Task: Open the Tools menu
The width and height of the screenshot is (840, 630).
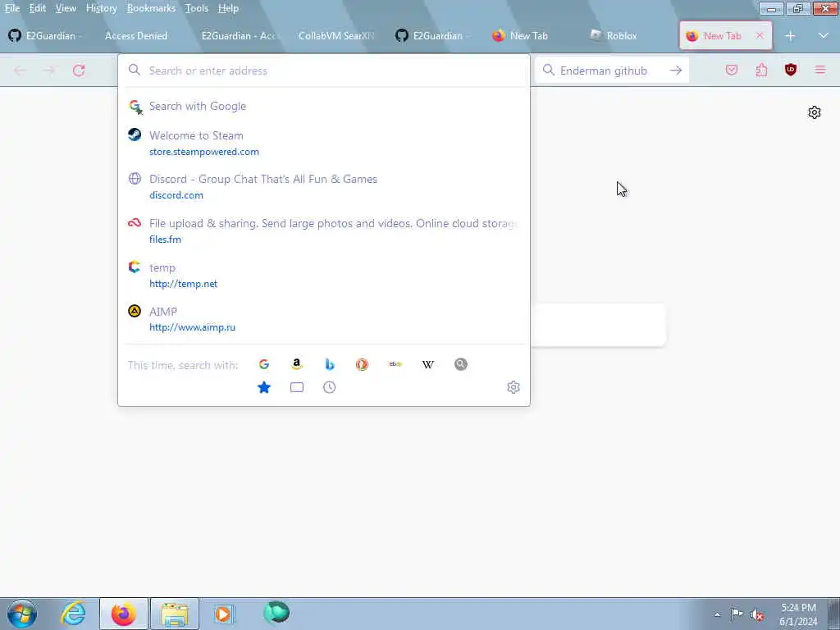Action: point(197,8)
